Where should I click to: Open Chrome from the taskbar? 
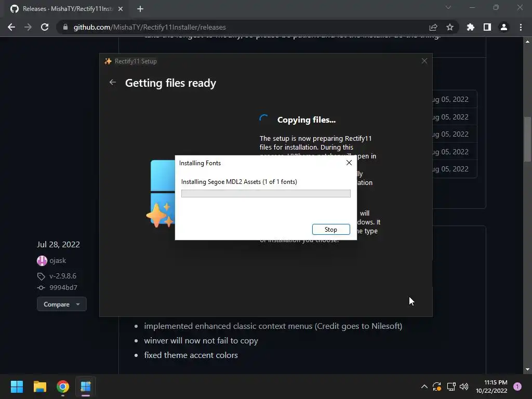click(63, 387)
